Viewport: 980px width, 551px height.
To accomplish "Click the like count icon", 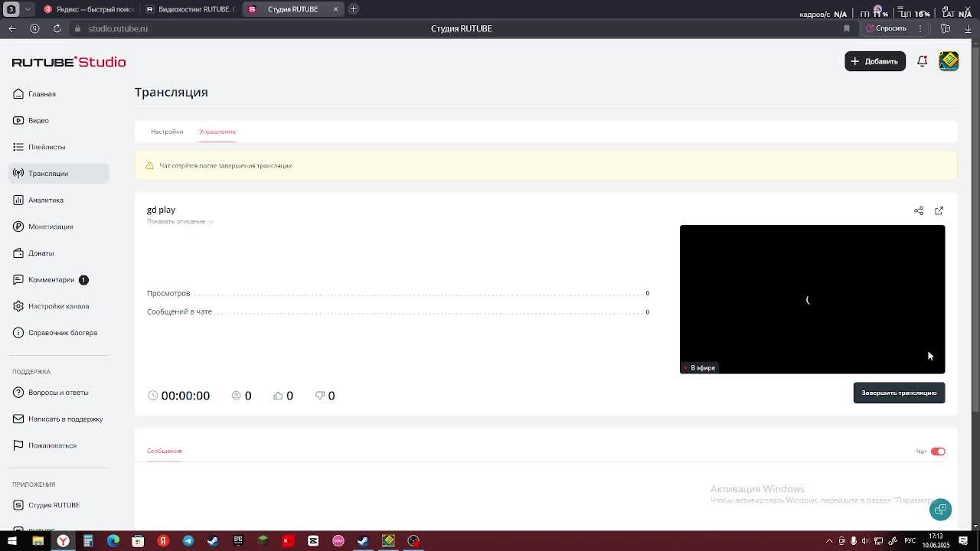I will (278, 395).
